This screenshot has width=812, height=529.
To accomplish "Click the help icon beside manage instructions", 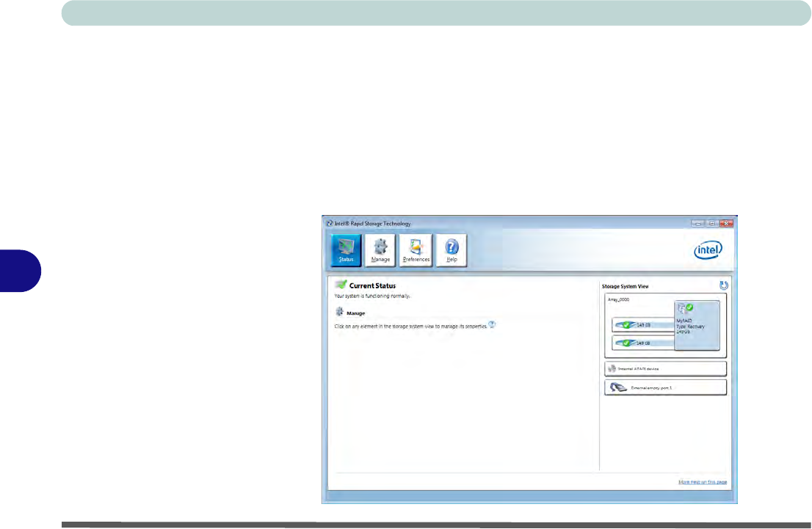I will [492, 324].
